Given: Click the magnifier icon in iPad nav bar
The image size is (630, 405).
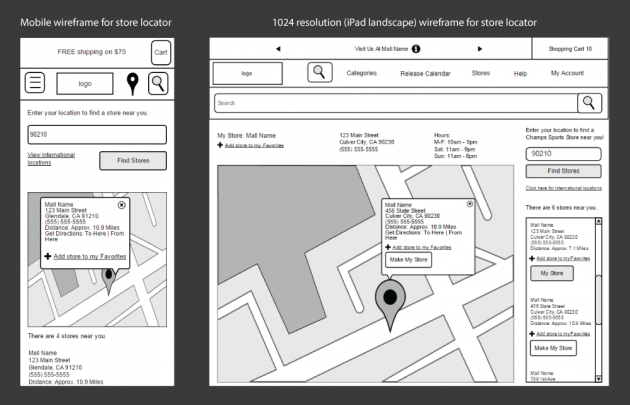Looking at the screenshot, I should pyautogui.click(x=320, y=72).
